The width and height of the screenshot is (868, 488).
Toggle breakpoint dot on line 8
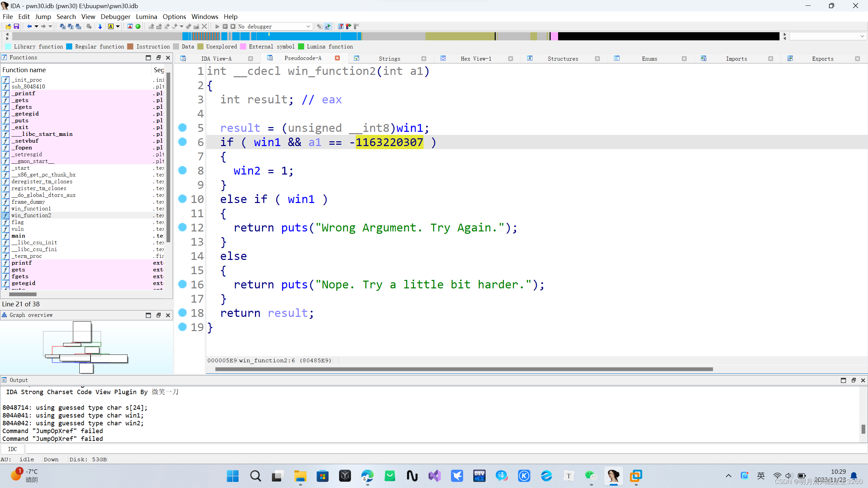tap(182, 170)
